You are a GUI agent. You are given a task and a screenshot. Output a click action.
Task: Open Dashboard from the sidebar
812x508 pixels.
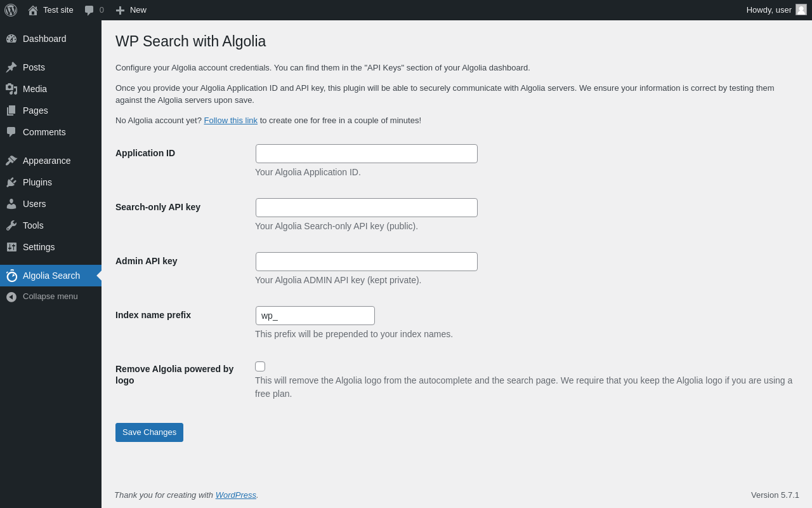[44, 39]
